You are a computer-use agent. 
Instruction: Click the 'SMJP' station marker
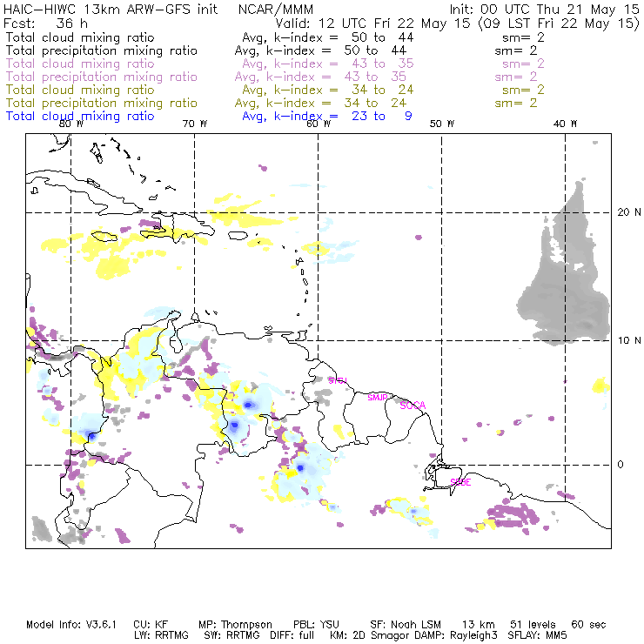coord(378,398)
